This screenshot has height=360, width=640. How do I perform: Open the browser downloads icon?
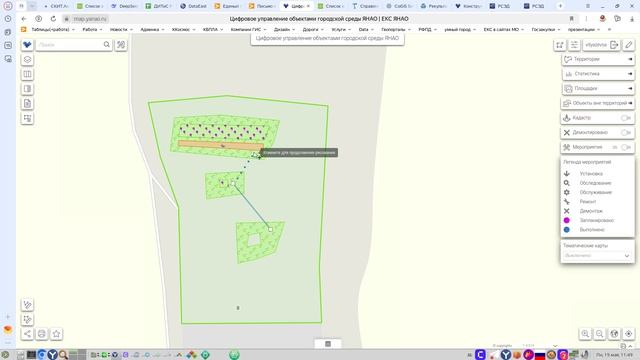coord(632,19)
